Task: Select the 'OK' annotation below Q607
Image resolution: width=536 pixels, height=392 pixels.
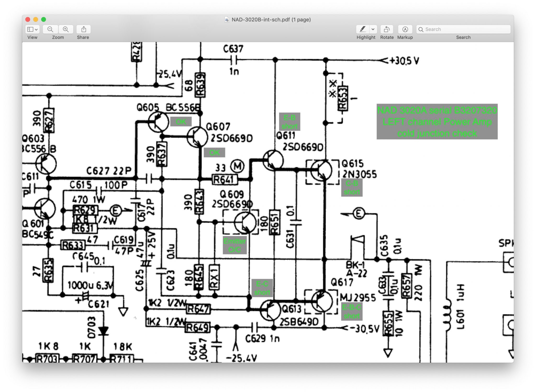Action: click(x=214, y=153)
